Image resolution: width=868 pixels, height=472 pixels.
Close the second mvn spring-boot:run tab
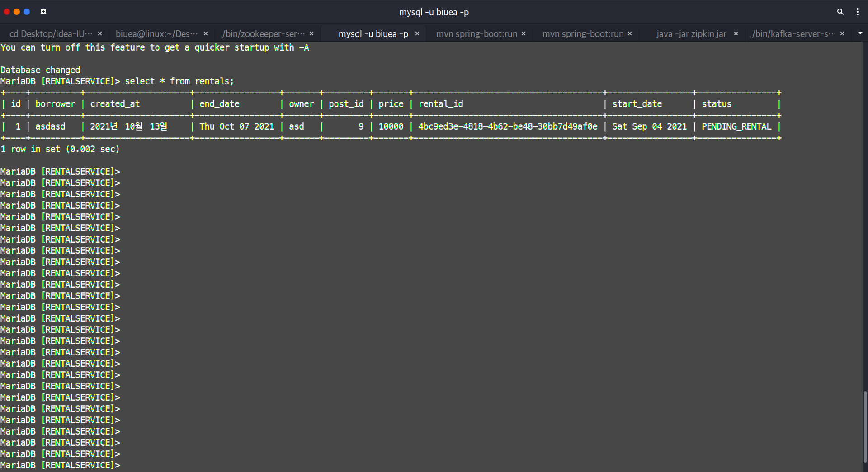(630, 34)
